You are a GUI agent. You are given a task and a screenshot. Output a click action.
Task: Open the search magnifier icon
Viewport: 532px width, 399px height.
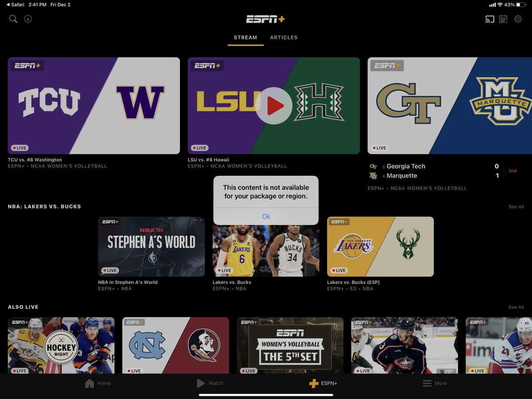pyautogui.click(x=13, y=19)
